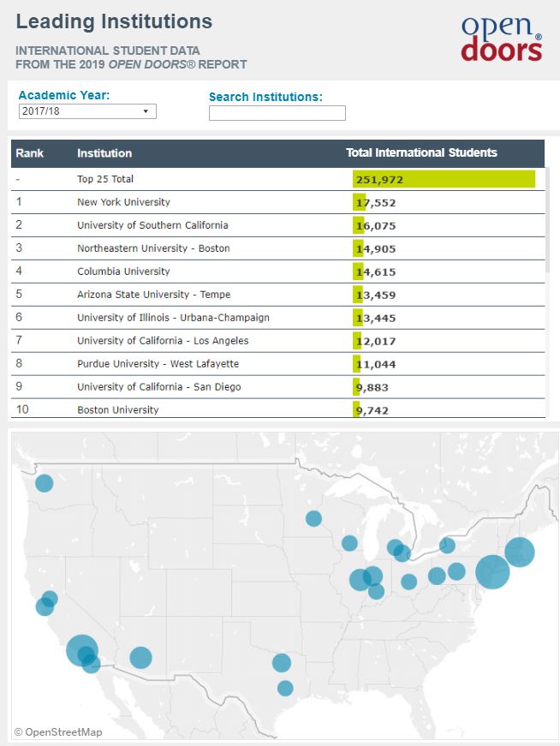Viewport: 560px width, 746px height.
Task: Click rank number 5 cell
Action: click(x=19, y=294)
